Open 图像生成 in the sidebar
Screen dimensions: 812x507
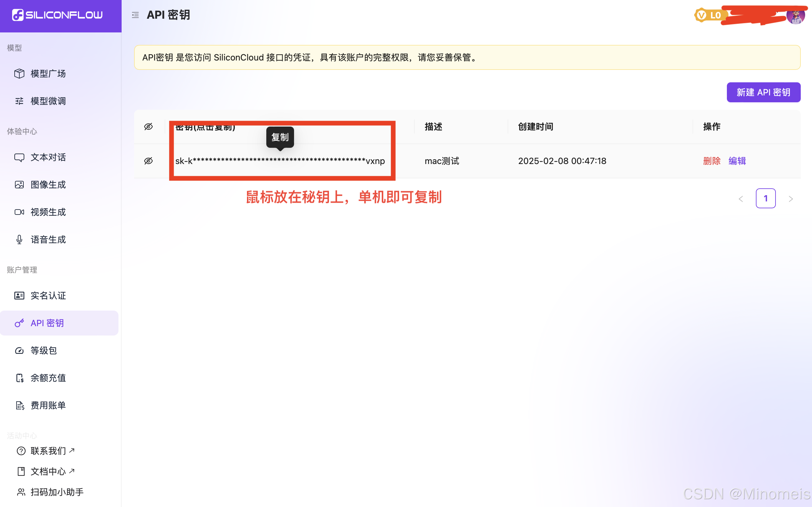tap(48, 185)
